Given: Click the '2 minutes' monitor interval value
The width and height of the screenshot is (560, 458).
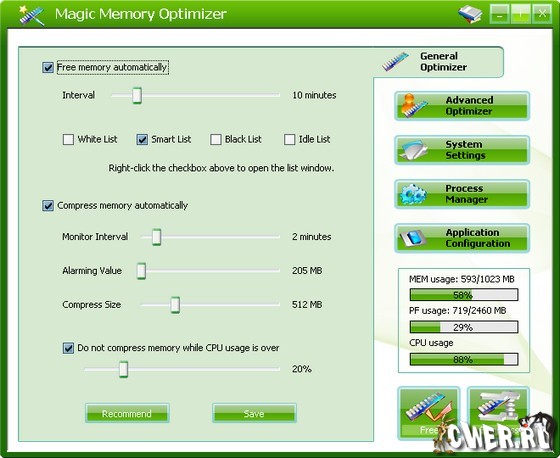Looking at the screenshot, I should point(311,237).
